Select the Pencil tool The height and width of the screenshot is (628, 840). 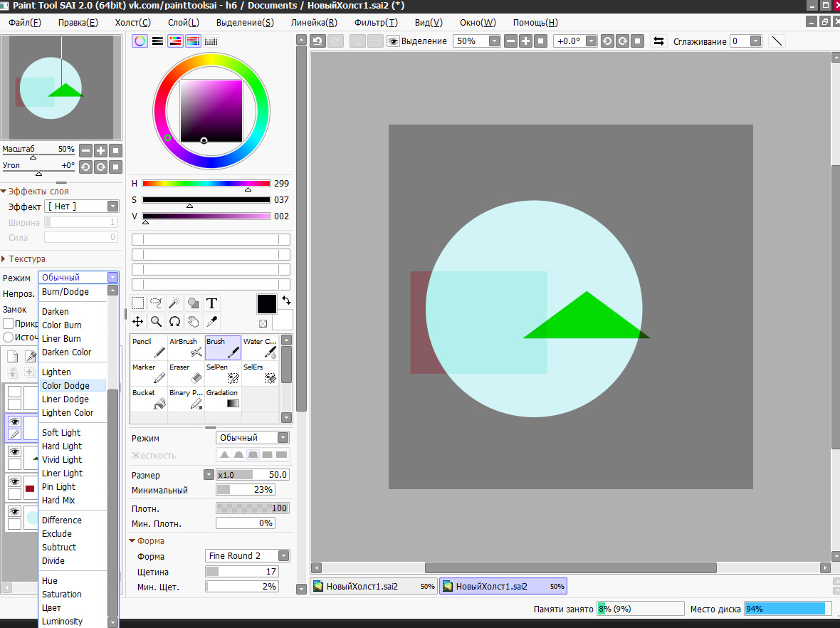tap(148, 347)
